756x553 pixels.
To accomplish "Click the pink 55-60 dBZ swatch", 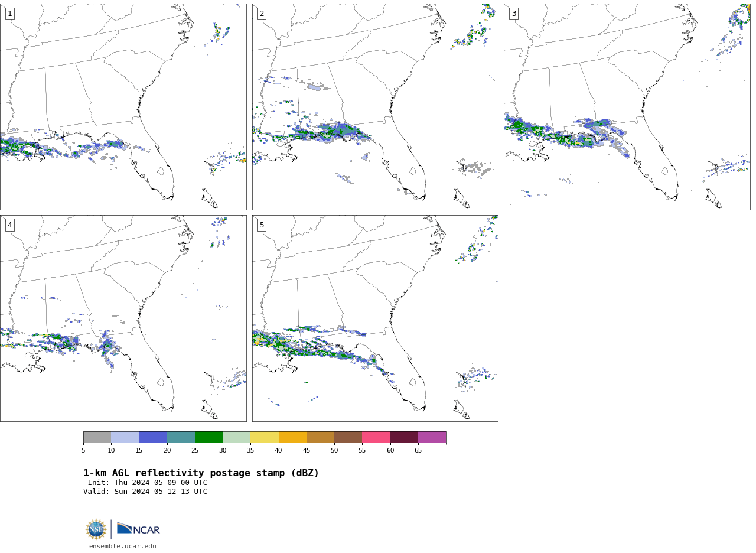I will pos(376,437).
